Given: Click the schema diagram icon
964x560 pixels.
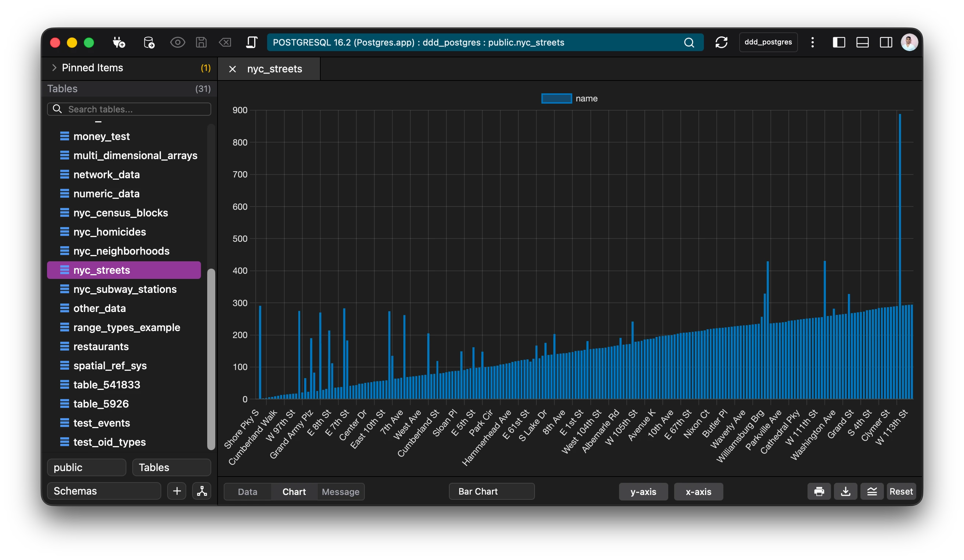Looking at the screenshot, I should (x=202, y=491).
